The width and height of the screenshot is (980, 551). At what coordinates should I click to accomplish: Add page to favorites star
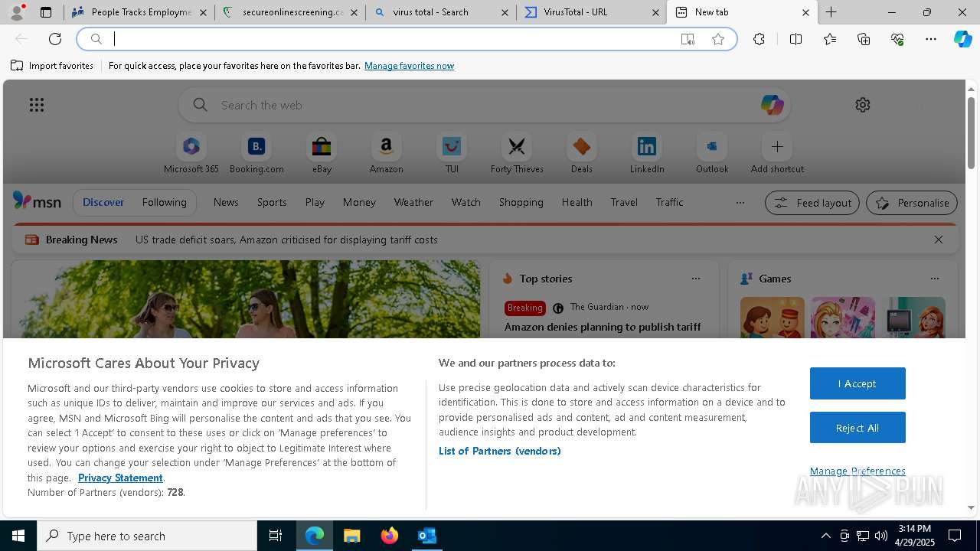pos(718,39)
